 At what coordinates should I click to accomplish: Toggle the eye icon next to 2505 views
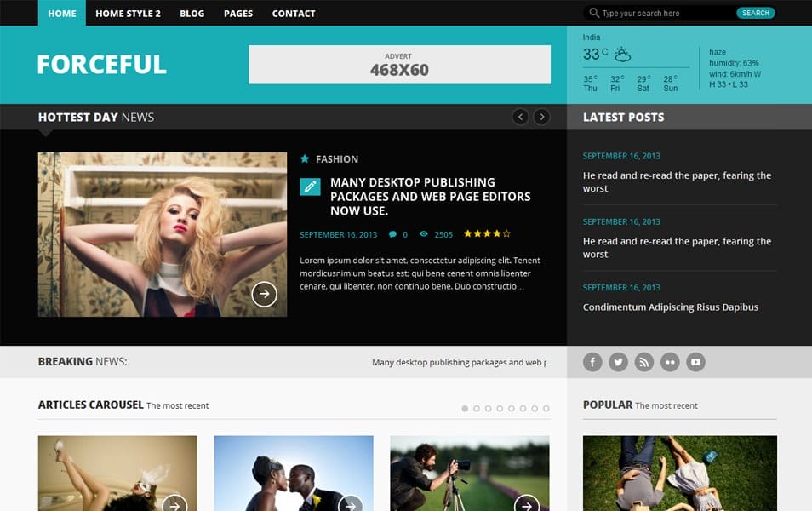click(423, 233)
